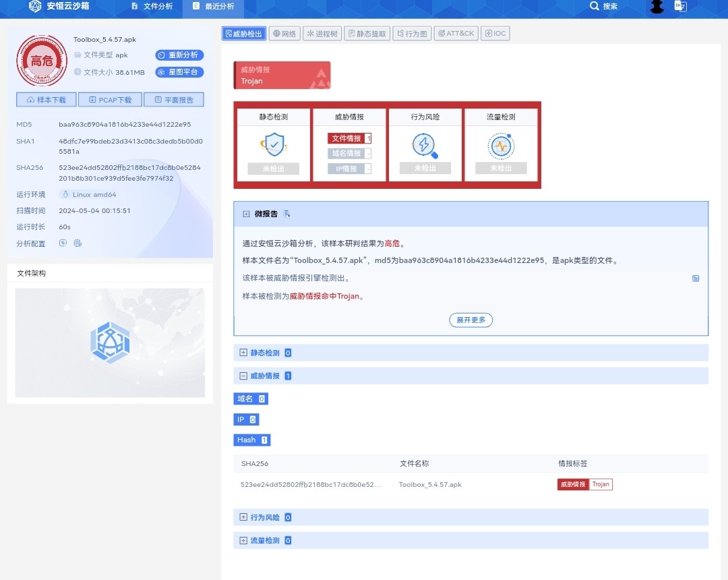Switch to the 文件分析 top tab

click(152, 7)
